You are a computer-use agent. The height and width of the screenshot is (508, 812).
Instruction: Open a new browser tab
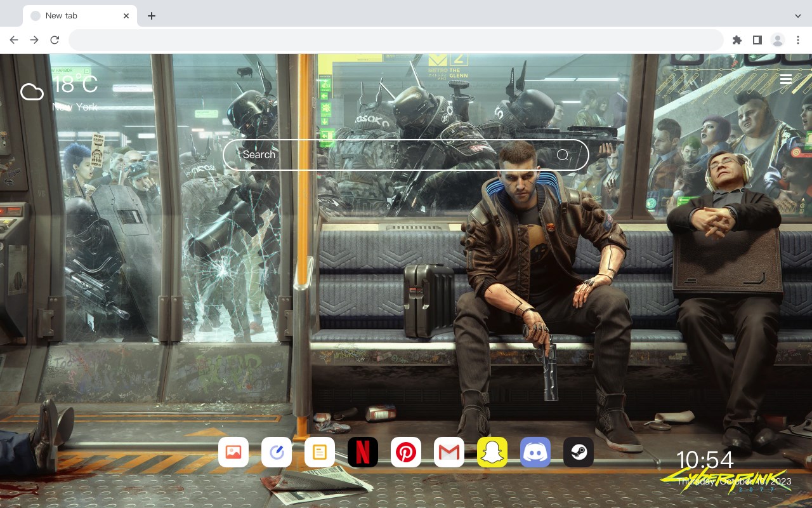coord(151,16)
